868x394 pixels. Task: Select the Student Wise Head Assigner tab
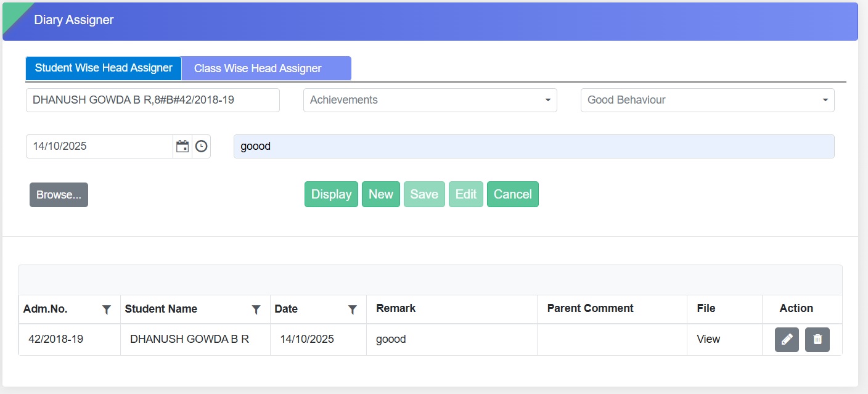104,68
